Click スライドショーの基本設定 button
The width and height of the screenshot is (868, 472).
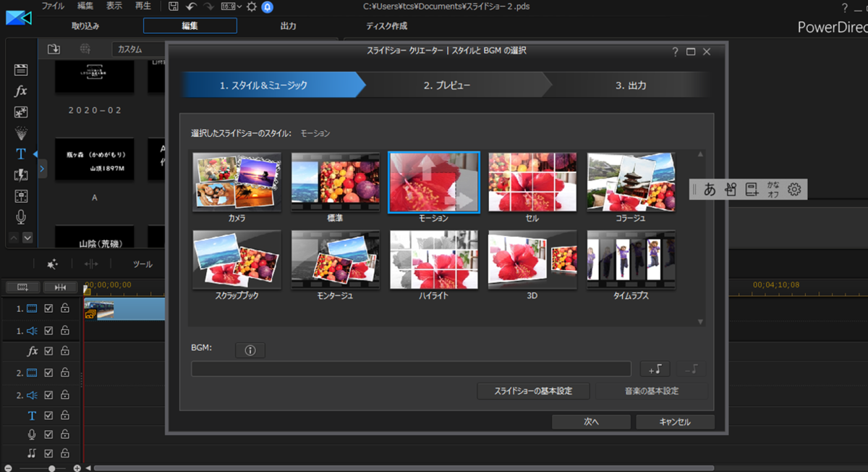pos(533,391)
